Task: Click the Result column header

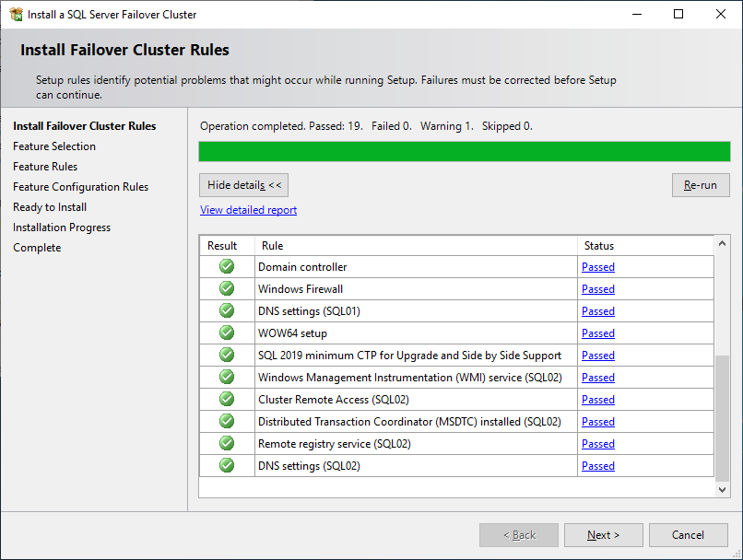Action: coord(227,246)
